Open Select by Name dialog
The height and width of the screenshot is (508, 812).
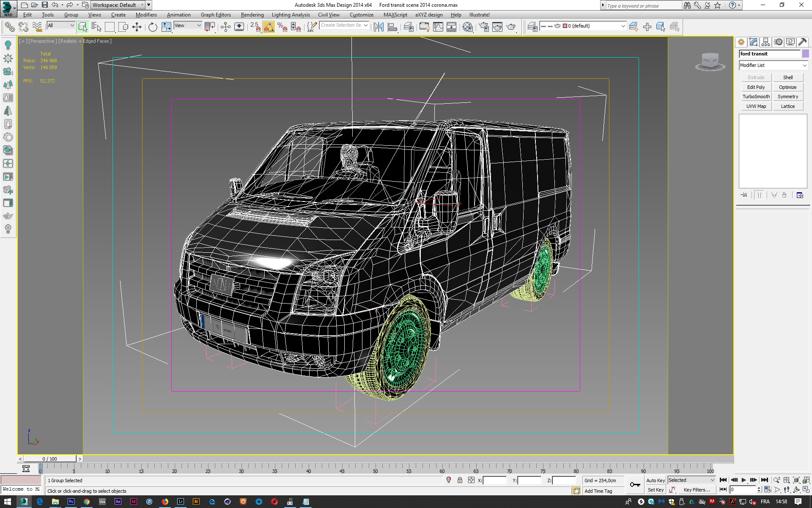pos(96,27)
